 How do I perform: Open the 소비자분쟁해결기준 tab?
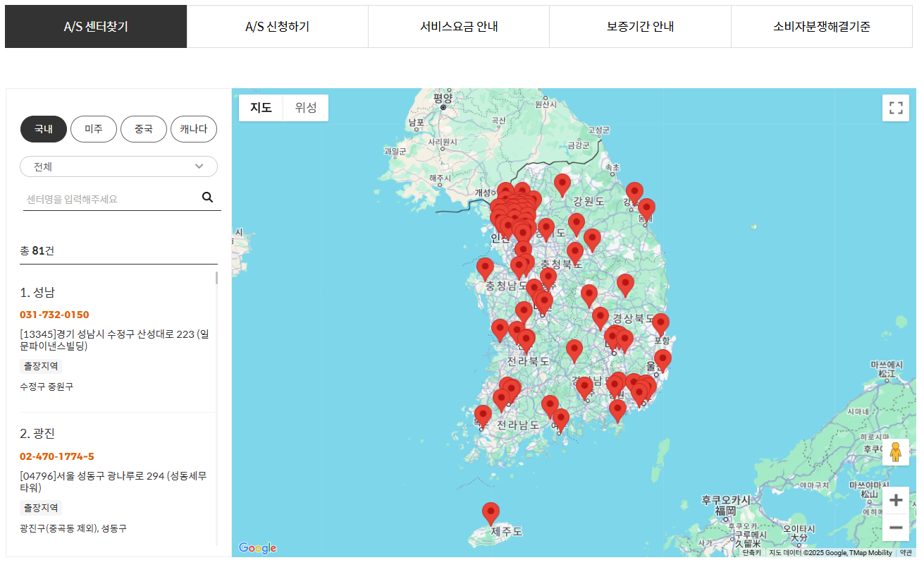[x=823, y=26]
